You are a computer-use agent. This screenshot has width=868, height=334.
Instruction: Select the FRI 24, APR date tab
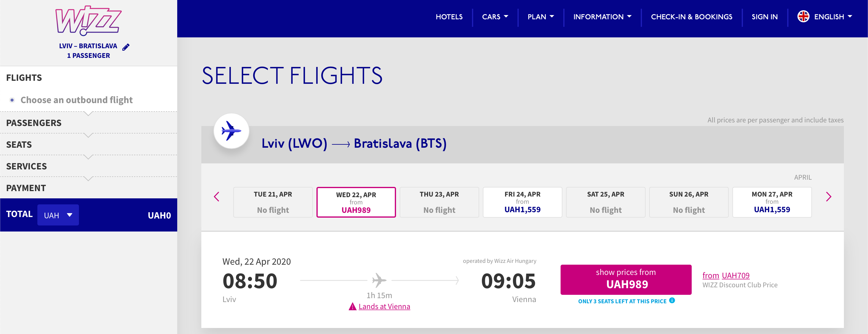[x=522, y=202]
